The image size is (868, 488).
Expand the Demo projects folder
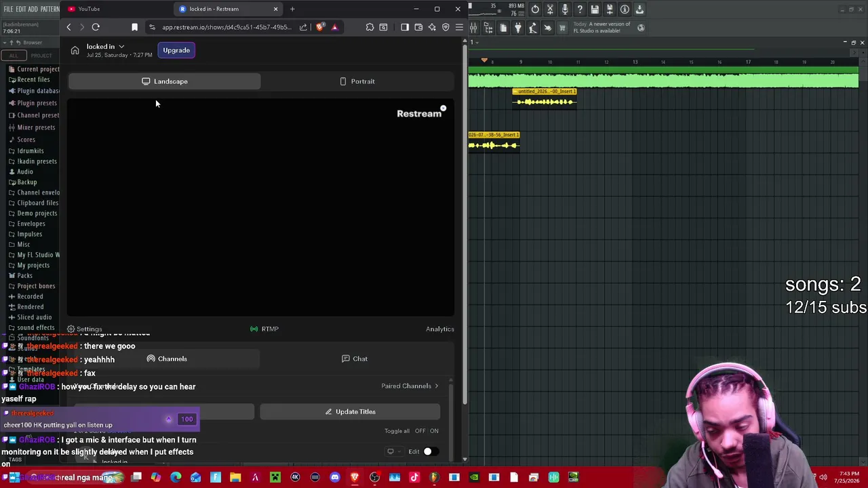[33, 213]
